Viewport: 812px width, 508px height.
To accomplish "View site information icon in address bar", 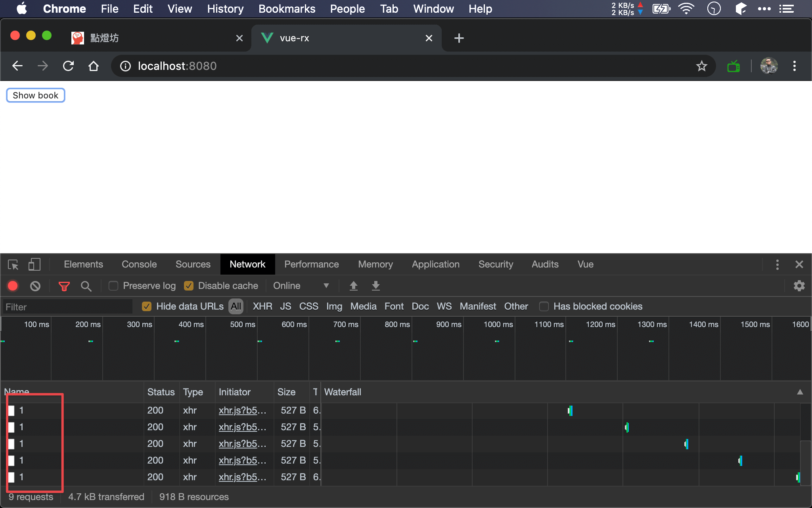I will 125,66.
